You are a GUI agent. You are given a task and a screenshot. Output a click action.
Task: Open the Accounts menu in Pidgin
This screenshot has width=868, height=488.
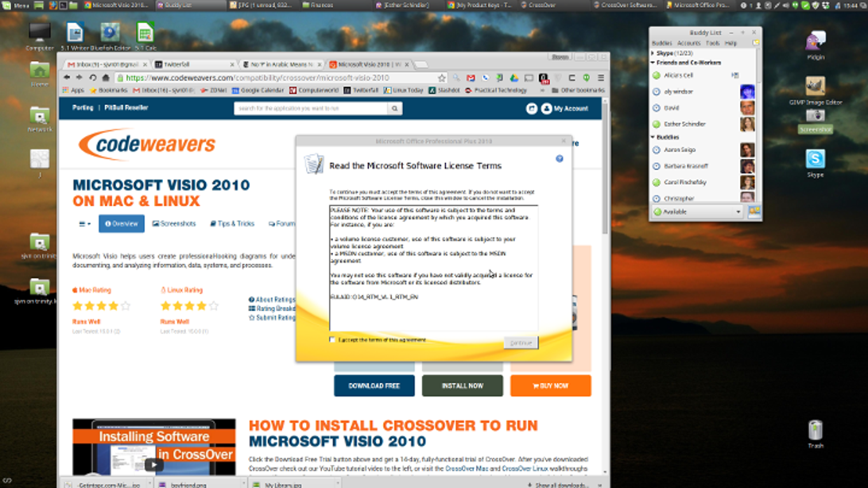click(688, 43)
